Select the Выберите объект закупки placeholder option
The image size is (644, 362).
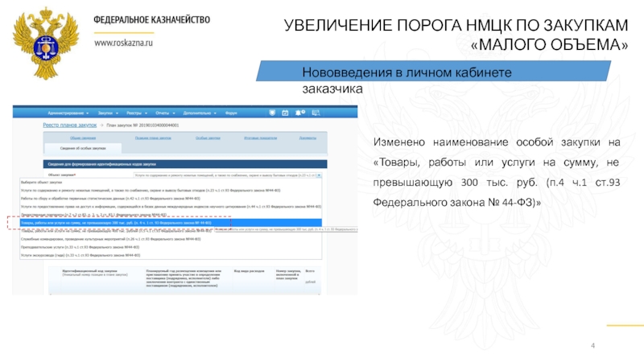point(171,183)
